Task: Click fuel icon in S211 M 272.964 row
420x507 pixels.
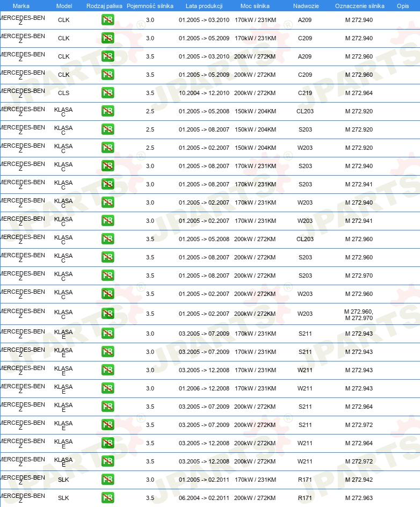Action: pos(107,407)
